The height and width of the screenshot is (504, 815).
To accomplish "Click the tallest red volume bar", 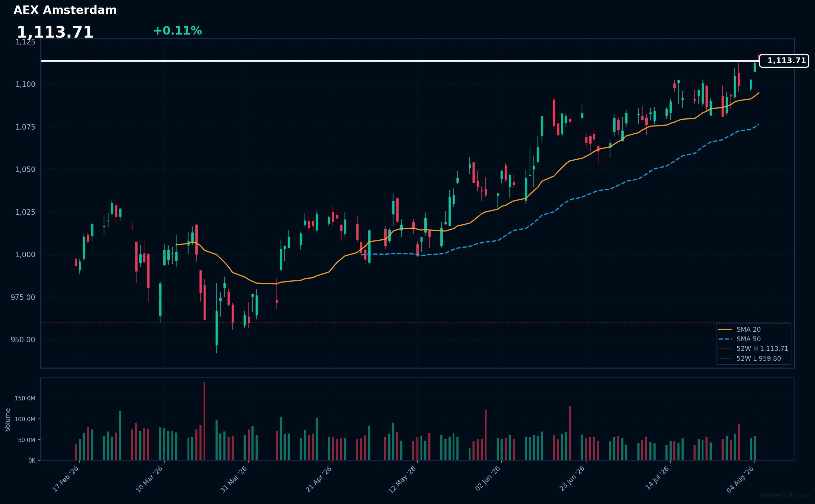I will pos(204,421).
